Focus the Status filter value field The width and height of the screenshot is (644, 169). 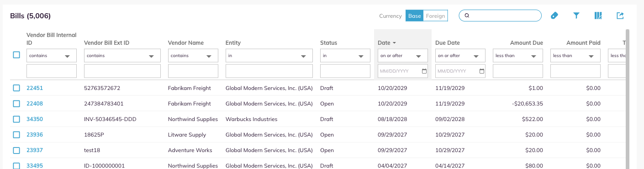point(345,71)
